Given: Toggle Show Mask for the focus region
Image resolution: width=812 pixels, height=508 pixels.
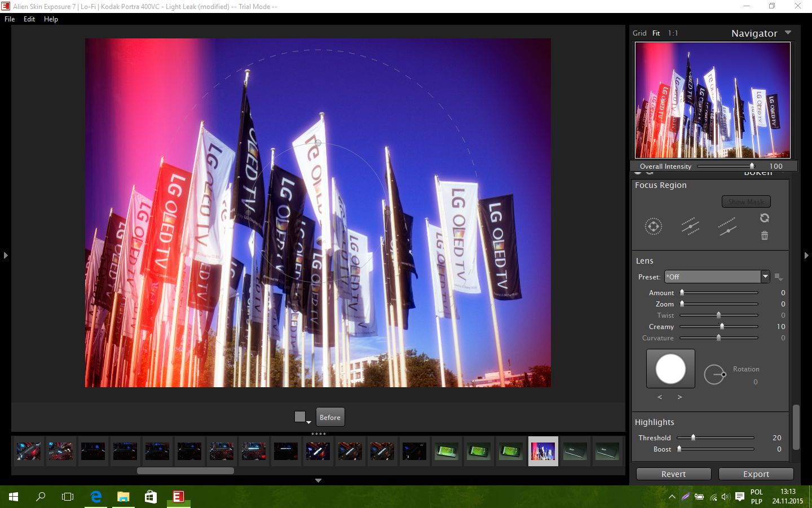Looking at the screenshot, I should [746, 202].
